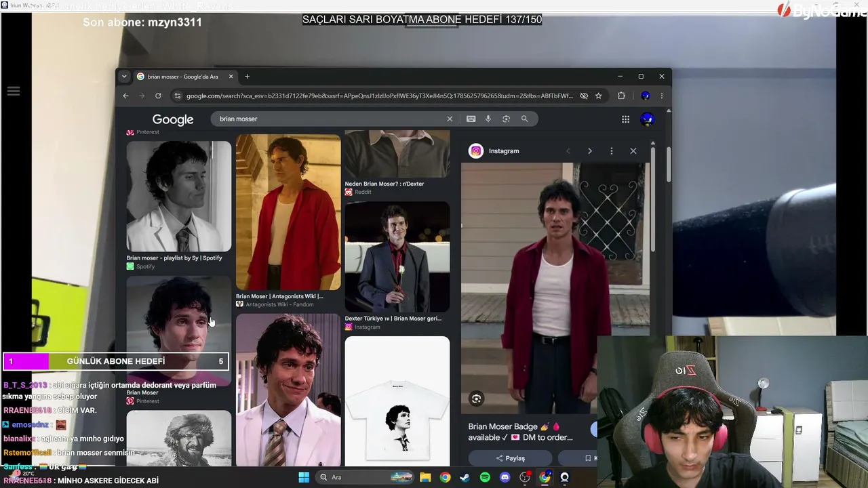Viewport: 868px width, 488px height.
Task: Click the Paylaş share button
Action: (511, 458)
